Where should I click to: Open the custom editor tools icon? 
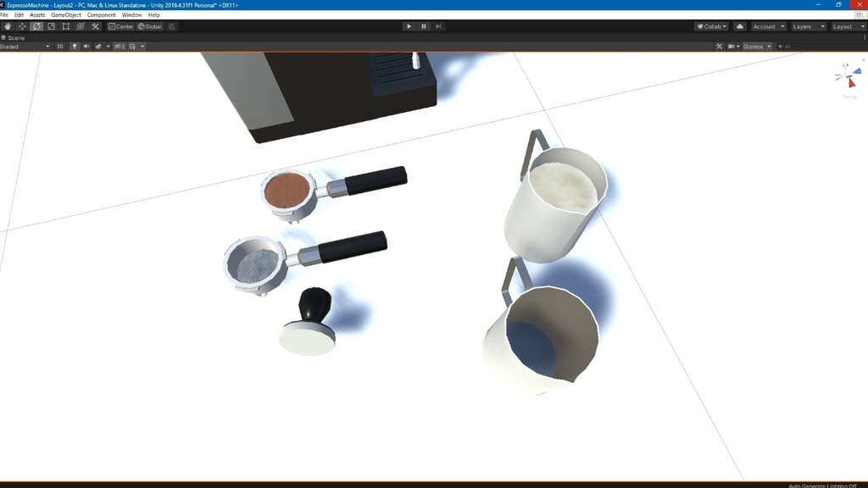(x=95, y=26)
